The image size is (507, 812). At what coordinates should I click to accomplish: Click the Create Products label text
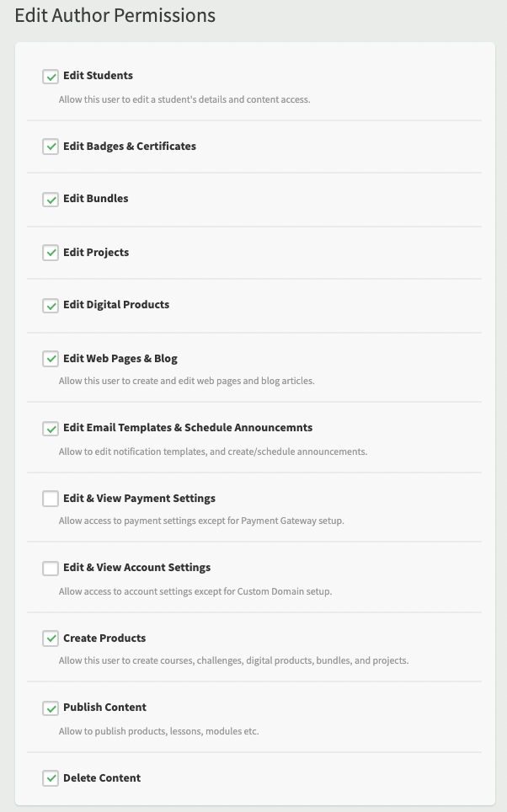[104, 638]
